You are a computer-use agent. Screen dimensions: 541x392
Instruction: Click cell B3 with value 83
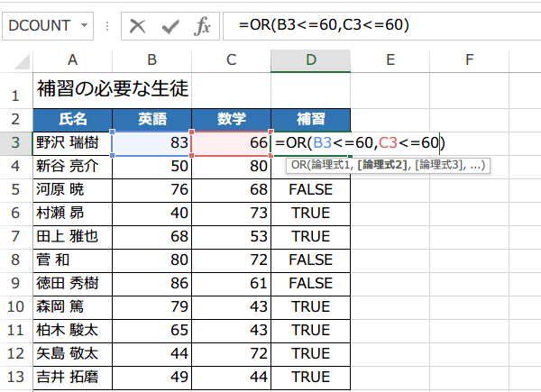[151, 142]
